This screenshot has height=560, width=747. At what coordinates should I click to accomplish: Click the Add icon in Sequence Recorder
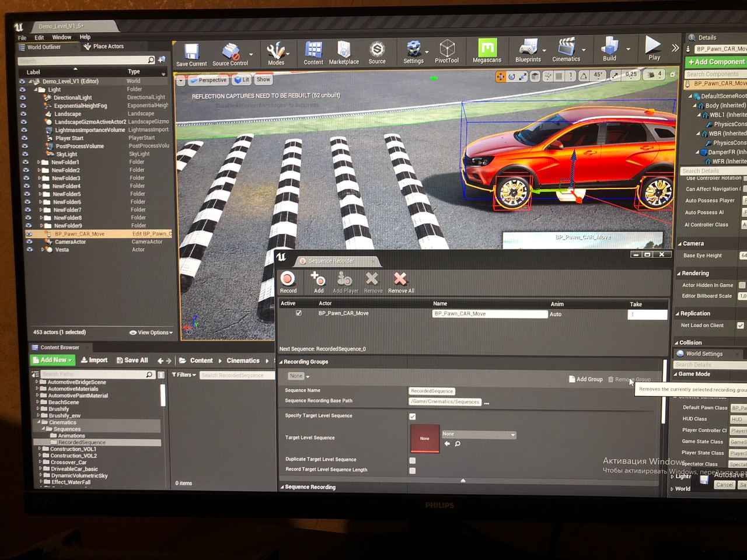318,278
